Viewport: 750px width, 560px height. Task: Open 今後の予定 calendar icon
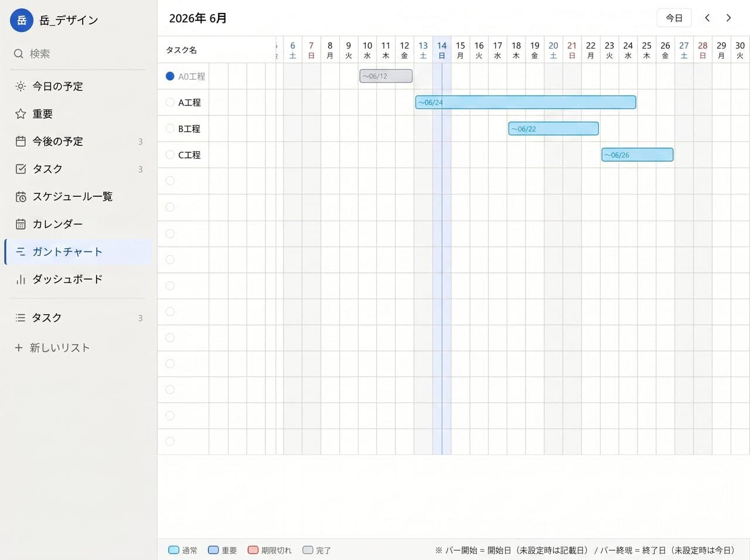click(21, 141)
